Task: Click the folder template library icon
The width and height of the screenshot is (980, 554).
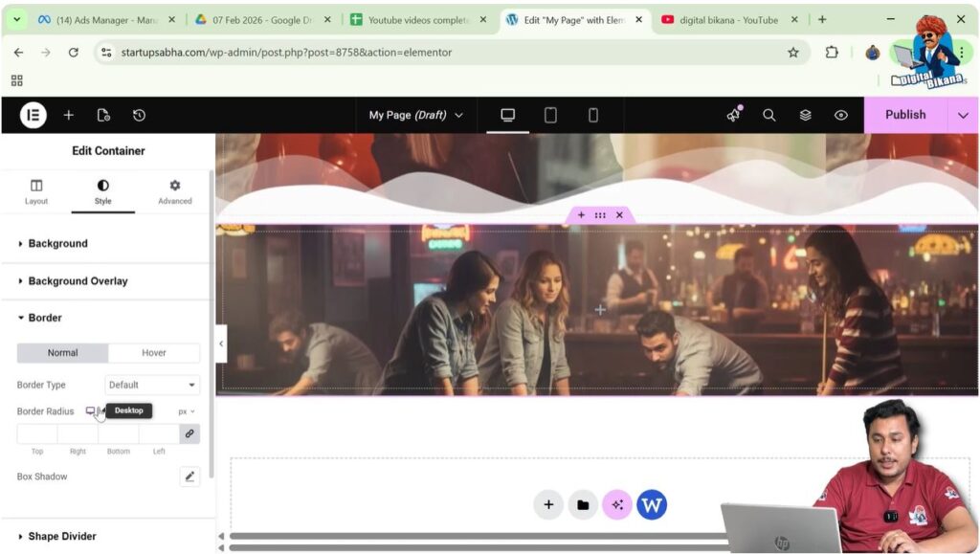Action: point(582,504)
